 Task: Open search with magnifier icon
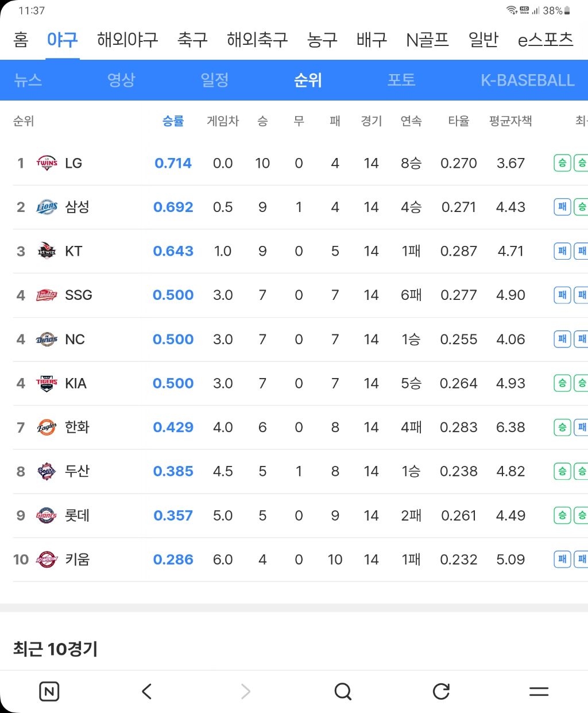[343, 691]
